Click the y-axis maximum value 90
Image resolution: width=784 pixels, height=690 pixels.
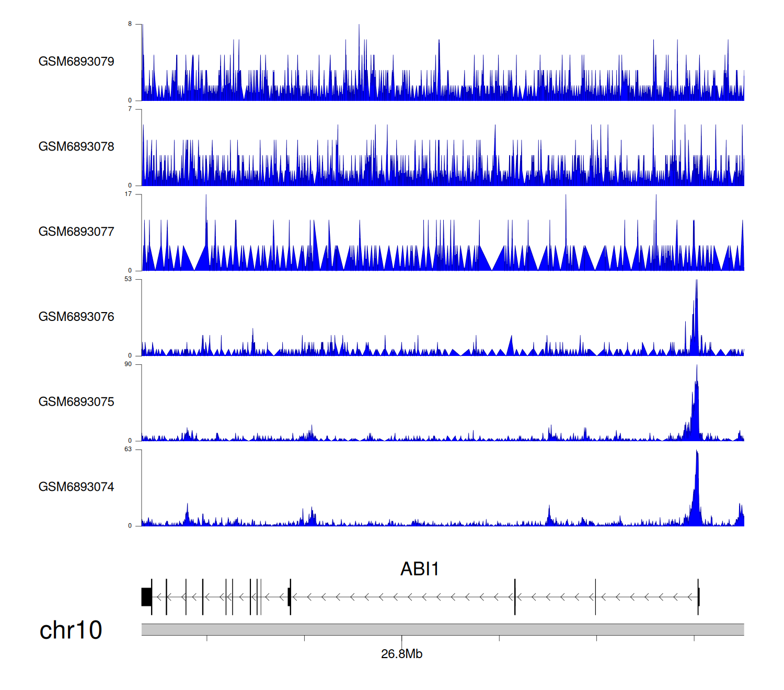tap(128, 364)
